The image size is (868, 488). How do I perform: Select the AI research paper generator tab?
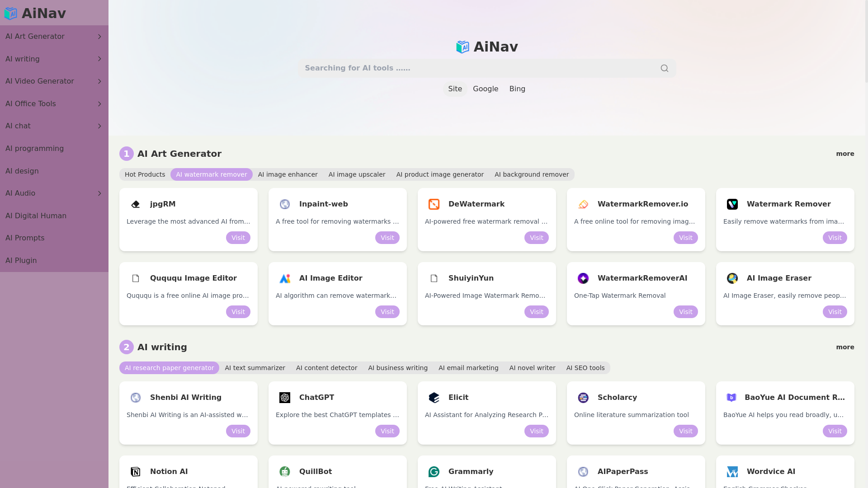click(x=169, y=368)
